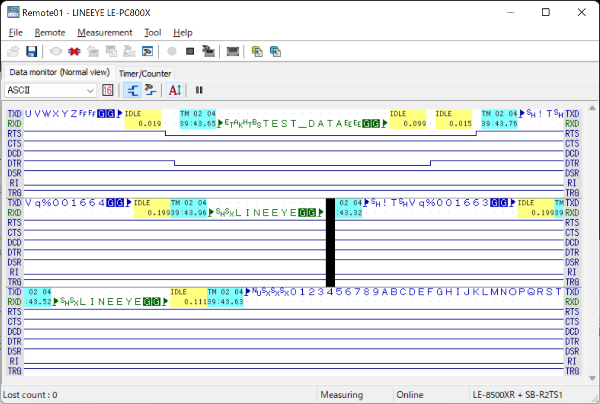Viewport: 600px width, 404px height.
Task: Click the UVWXYZ transmitted characters
Action: pyautogui.click(x=51, y=114)
